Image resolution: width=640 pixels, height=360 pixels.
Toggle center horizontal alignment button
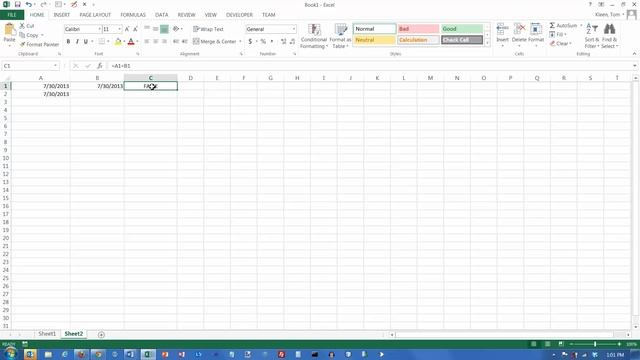click(x=156, y=41)
